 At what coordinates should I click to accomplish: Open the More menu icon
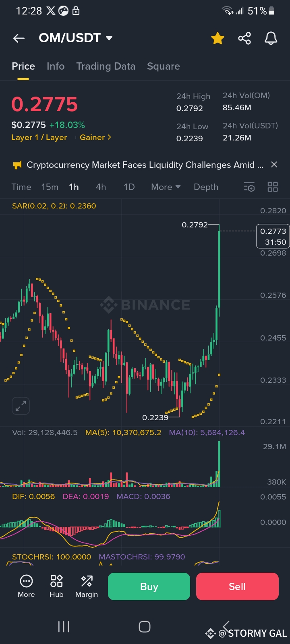[26, 586]
